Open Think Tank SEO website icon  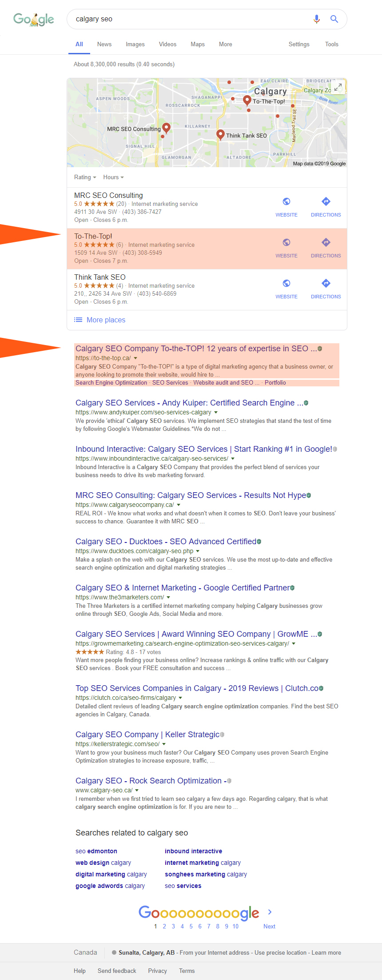(286, 283)
